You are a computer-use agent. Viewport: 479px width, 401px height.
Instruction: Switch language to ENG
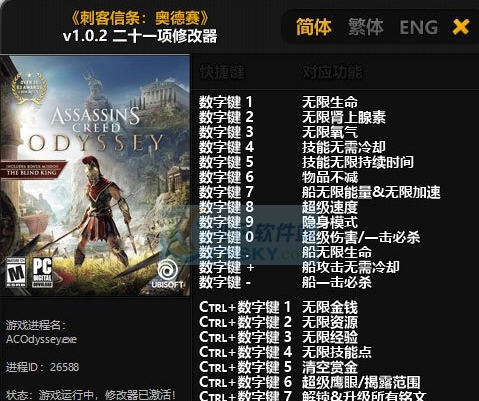coord(419,27)
